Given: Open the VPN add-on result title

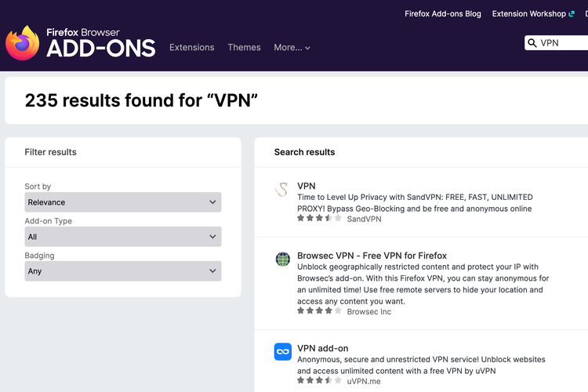Looking at the screenshot, I should [x=322, y=348].
